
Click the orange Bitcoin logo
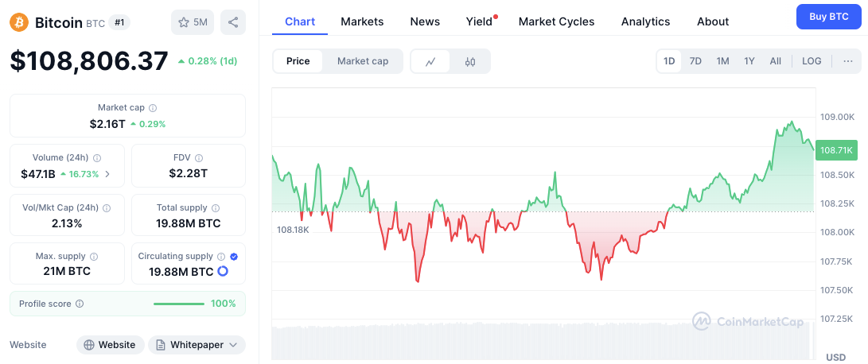coord(19,22)
